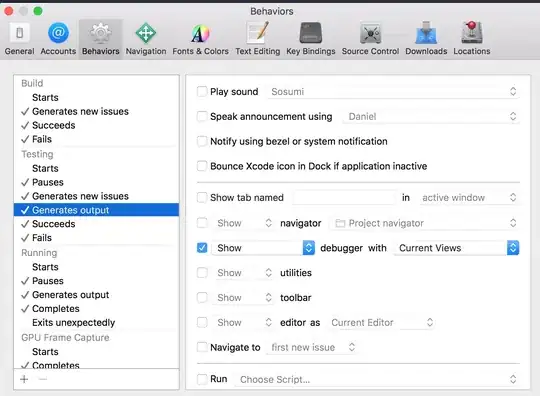Open the Accounts preferences icon
This screenshot has width=540, height=396.
pyautogui.click(x=58, y=33)
